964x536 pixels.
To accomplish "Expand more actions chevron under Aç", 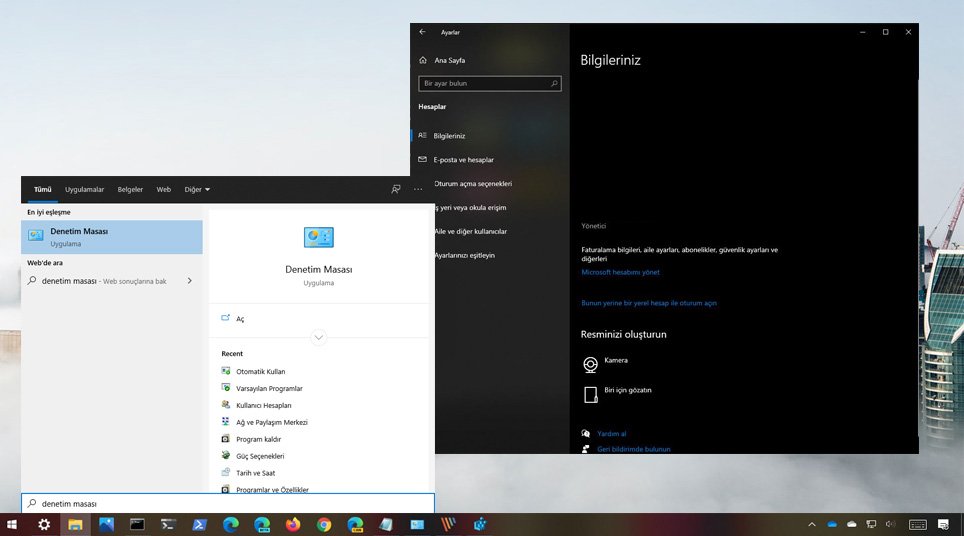I will 319,337.
